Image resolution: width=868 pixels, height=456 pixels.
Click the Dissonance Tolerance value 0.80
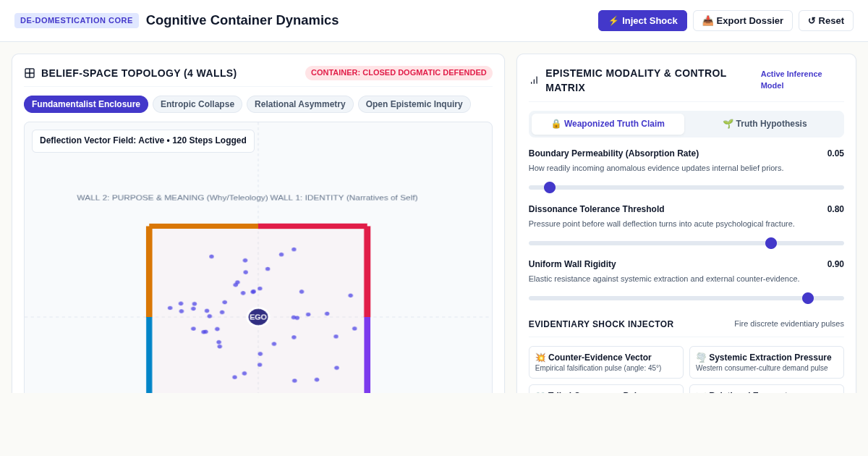[x=835, y=209]
